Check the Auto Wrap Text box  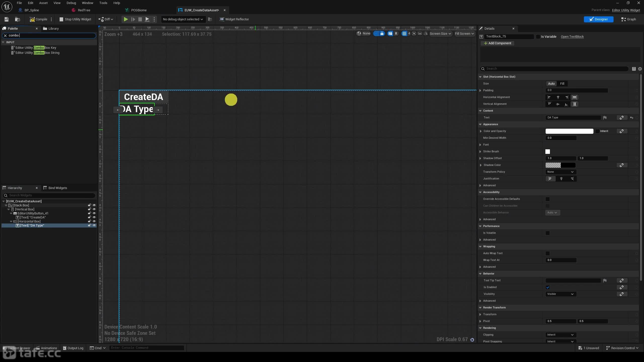click(547, 253)
